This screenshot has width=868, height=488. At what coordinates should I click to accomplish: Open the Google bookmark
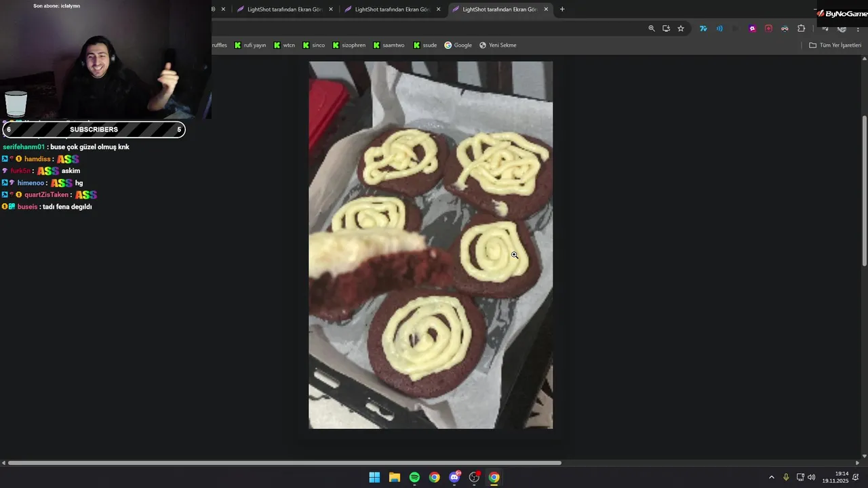(458, 45)
